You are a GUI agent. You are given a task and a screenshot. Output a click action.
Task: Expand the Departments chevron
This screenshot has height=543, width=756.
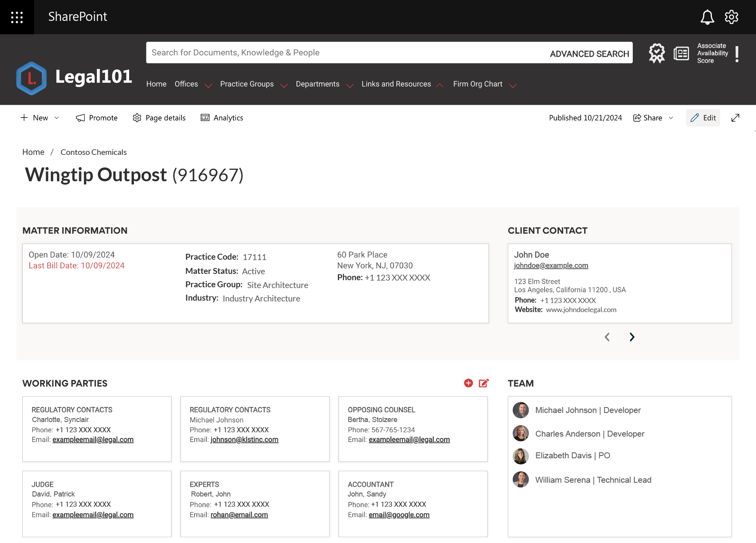coord(350,86)
